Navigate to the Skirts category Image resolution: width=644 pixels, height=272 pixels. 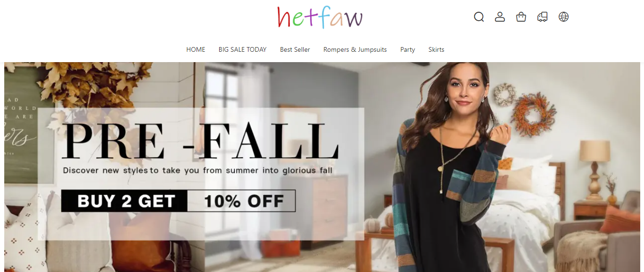(x=436, y=49)
